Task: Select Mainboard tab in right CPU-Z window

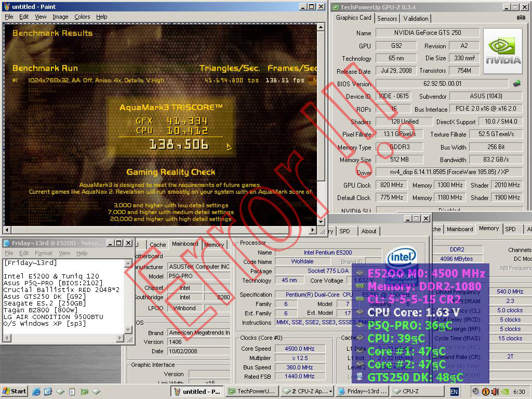Action: (x=460, y=229)
